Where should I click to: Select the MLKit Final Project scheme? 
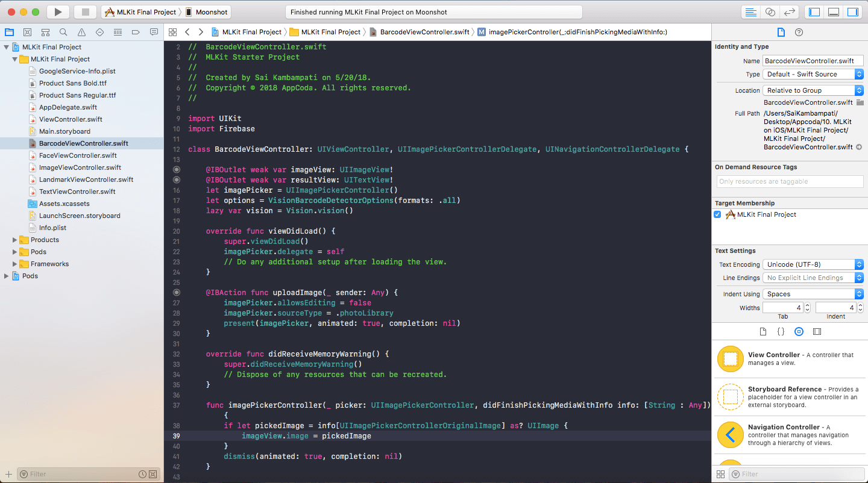tap(140, 12)
